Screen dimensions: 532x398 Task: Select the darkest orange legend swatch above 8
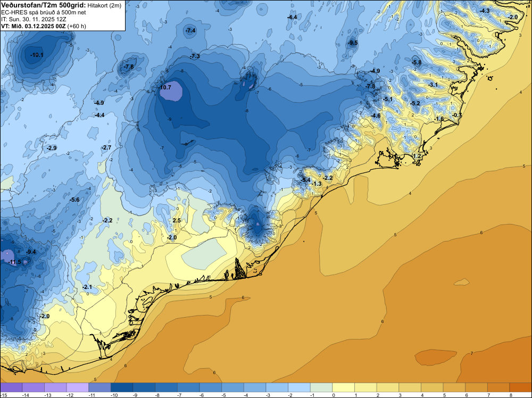tap(521, 387)
